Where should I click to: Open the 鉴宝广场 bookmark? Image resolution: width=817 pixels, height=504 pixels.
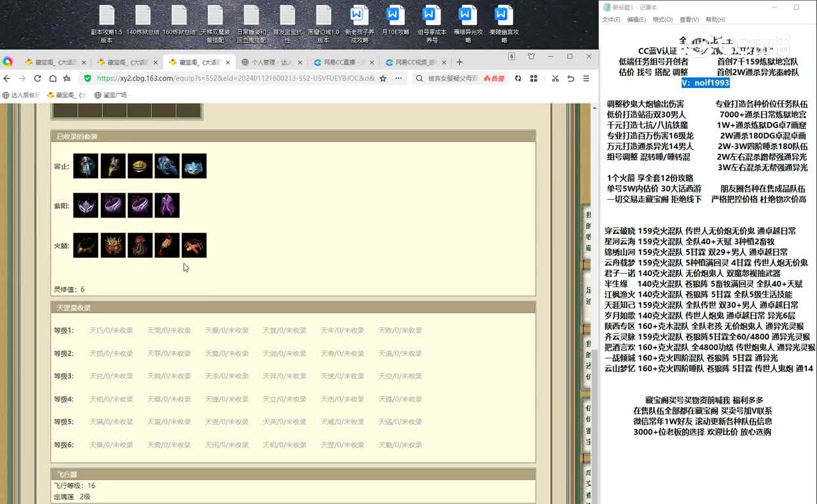110,95
